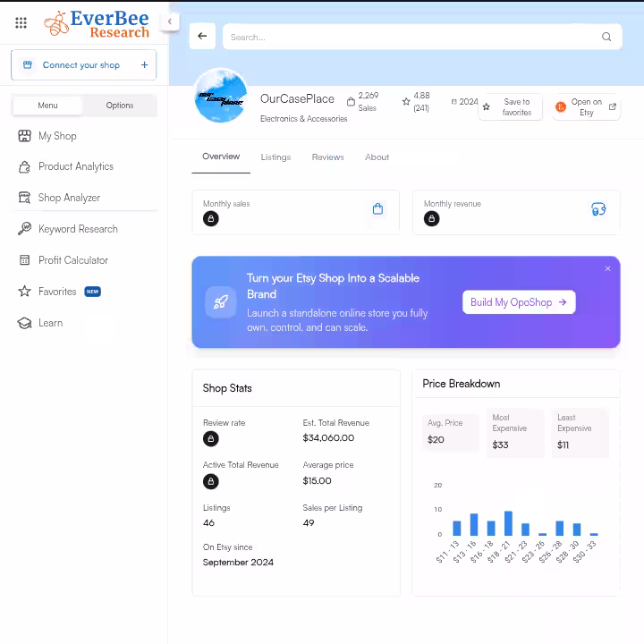
Task: Click the $18 - 21 bar in chart
Action: tap(508, 523)
